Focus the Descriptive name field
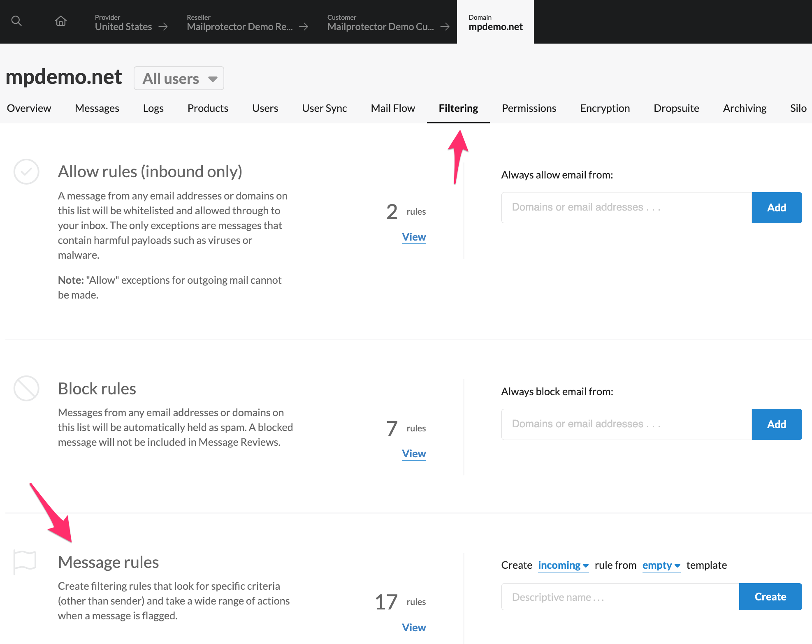This screenshot has width=812, height=644. pos(620,597)
